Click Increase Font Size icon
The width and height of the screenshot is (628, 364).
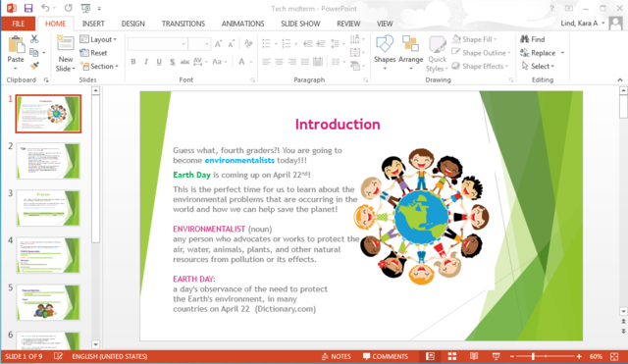[x=218, y=44]
